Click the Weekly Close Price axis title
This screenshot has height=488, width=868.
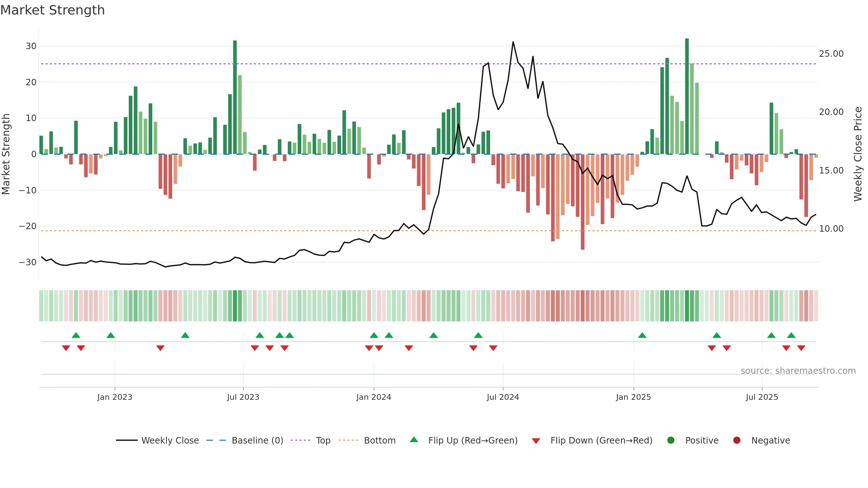click(x=858, y=154)
